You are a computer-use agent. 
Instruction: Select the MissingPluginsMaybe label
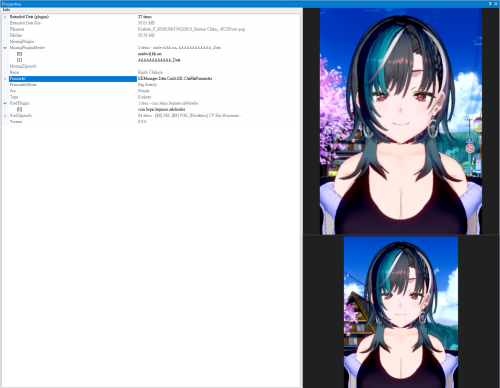click(27, 48)
